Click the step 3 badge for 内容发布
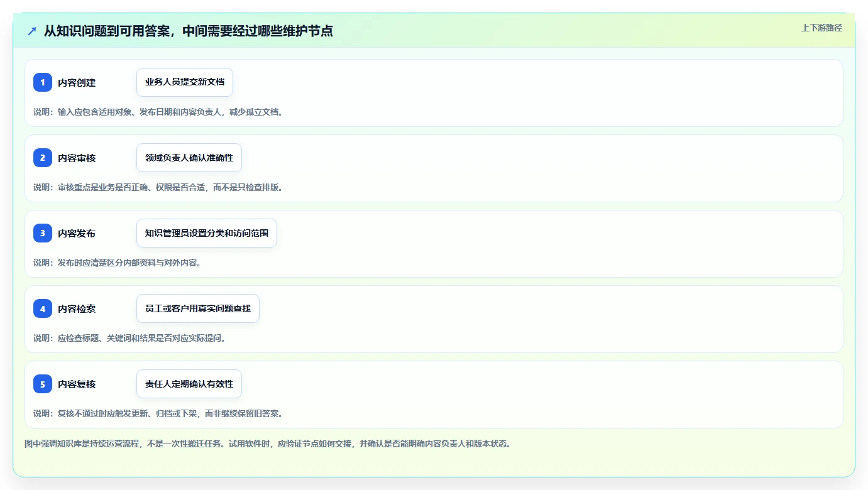Screen dimensions: 868x490 tap(43, 233)
